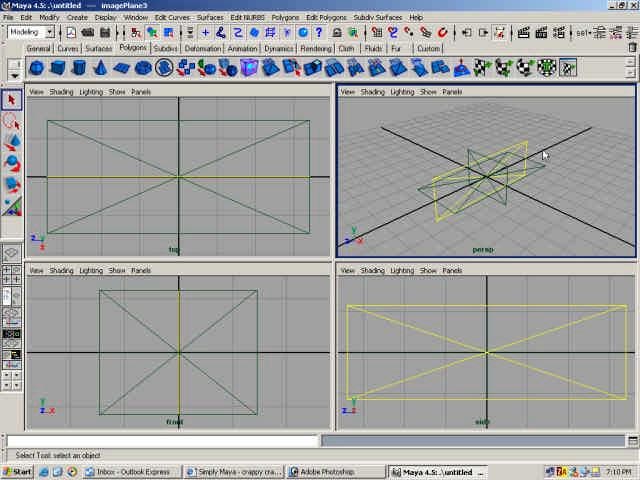Screen dimensions: 640x480
Task: Open the Panels menu in persp viewport
Action: point(452,92)
